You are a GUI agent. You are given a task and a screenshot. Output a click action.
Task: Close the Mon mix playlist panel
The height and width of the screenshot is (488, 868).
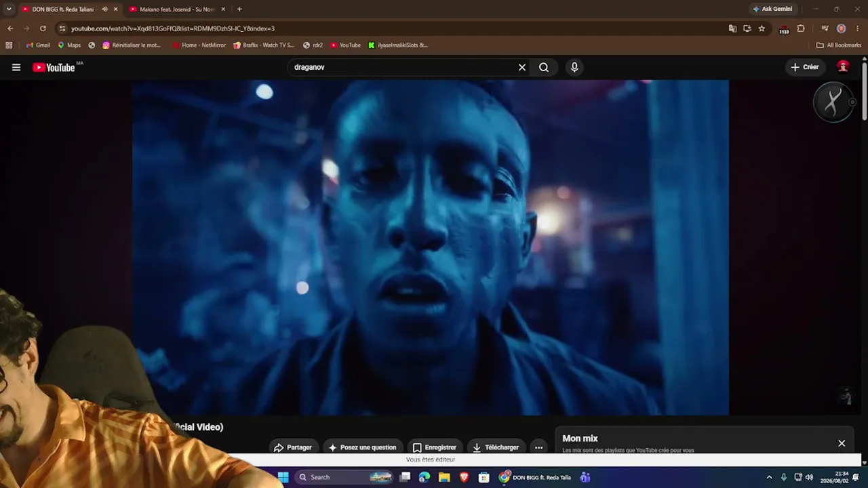pyautogui.click(x=842, y=443)
